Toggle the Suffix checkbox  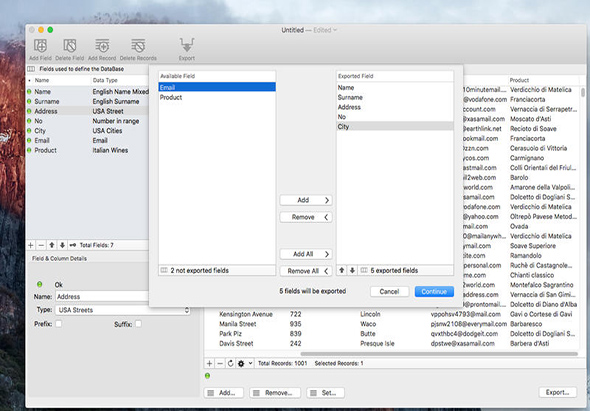(138, 324)
